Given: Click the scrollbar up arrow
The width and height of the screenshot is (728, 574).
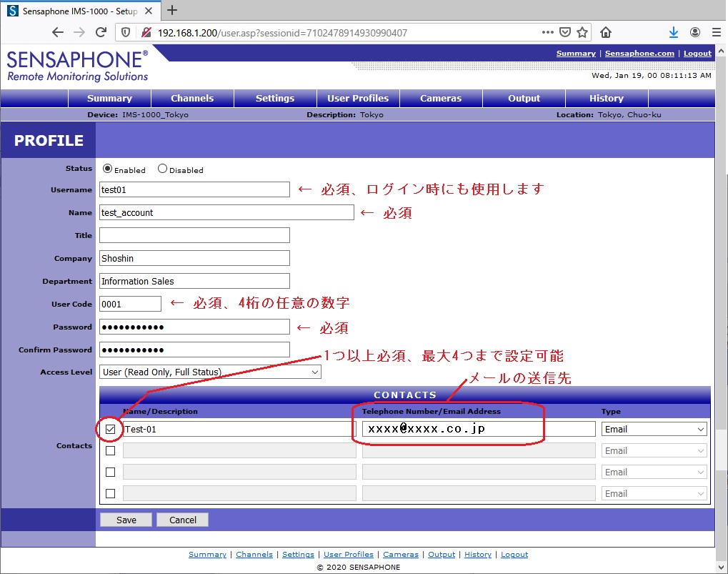Looking at the screenshot, I should click(x=722, y=51).
